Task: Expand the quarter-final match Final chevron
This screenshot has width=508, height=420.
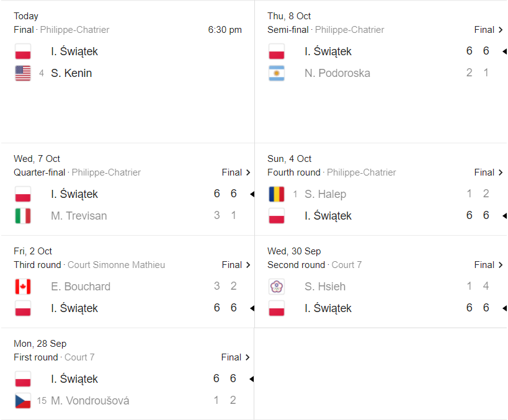Action: coord(249,172)
